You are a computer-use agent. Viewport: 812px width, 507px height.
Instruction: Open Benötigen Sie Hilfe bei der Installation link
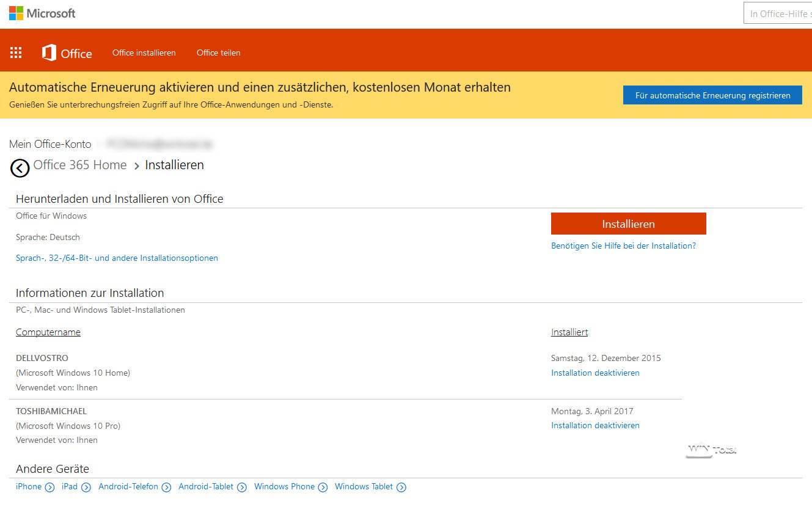(623, 246)
